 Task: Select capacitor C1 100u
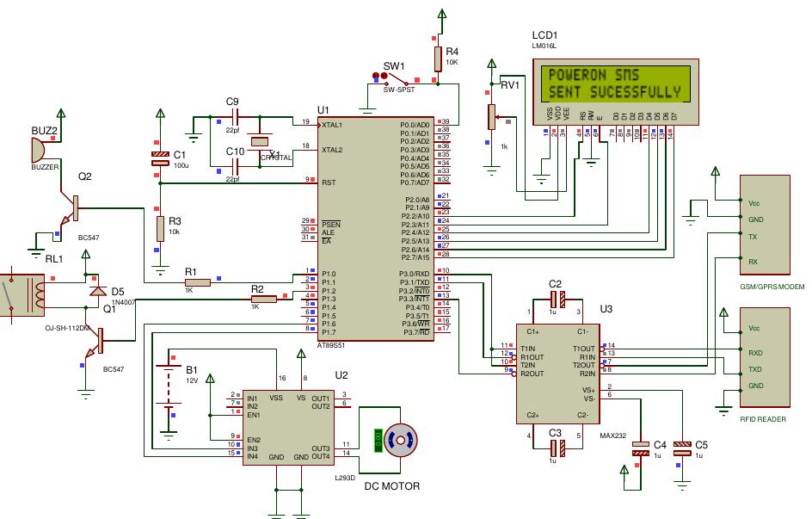(160, 159)
